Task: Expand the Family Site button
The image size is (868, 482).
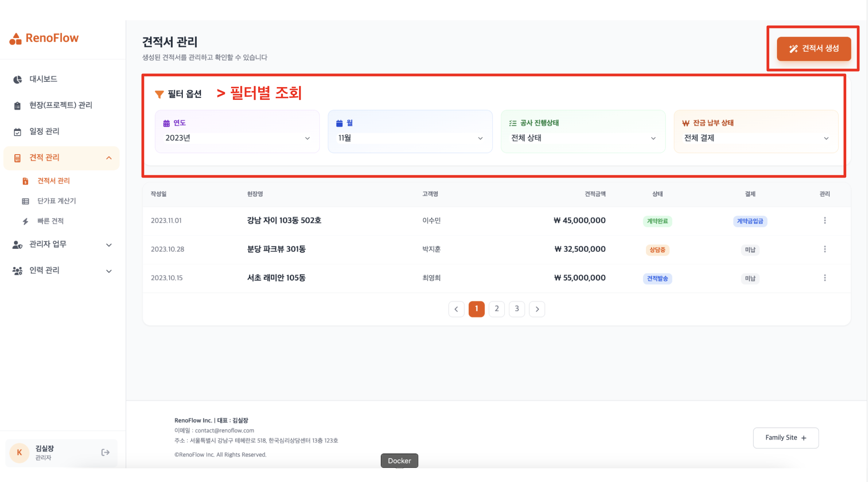Action: [x=786, y=438]
